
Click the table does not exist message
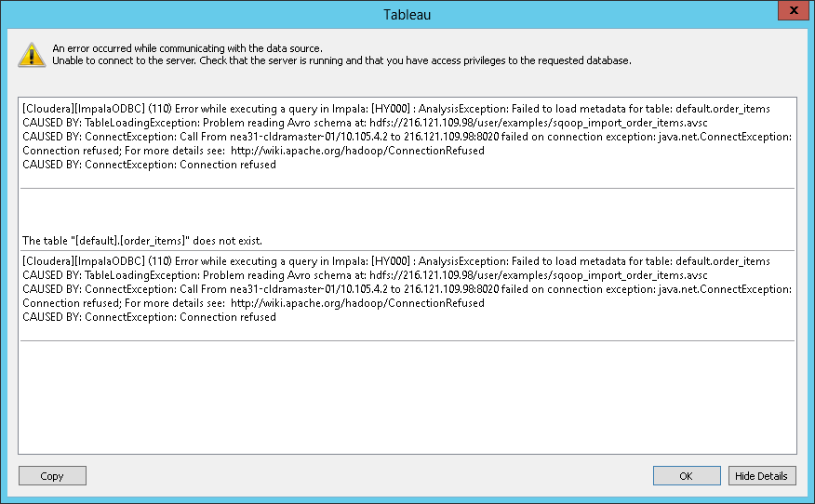tap(142, 241)
